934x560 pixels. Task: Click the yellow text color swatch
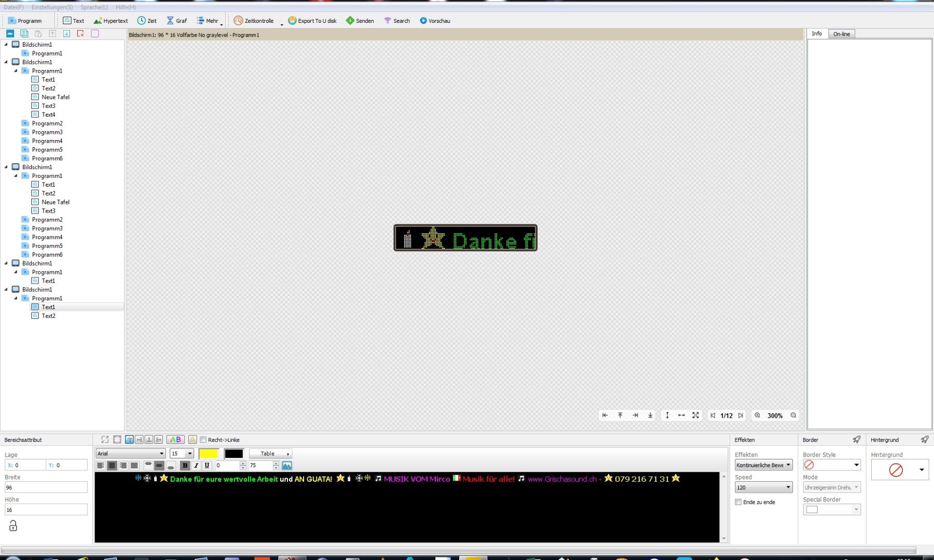(x=209, y=454)
